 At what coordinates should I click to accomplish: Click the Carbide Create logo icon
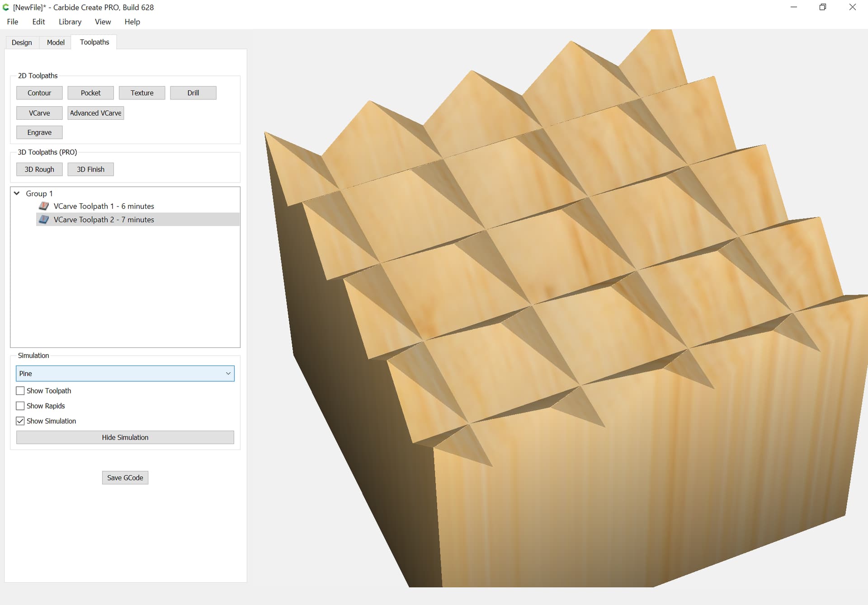(x=6, y=7)
